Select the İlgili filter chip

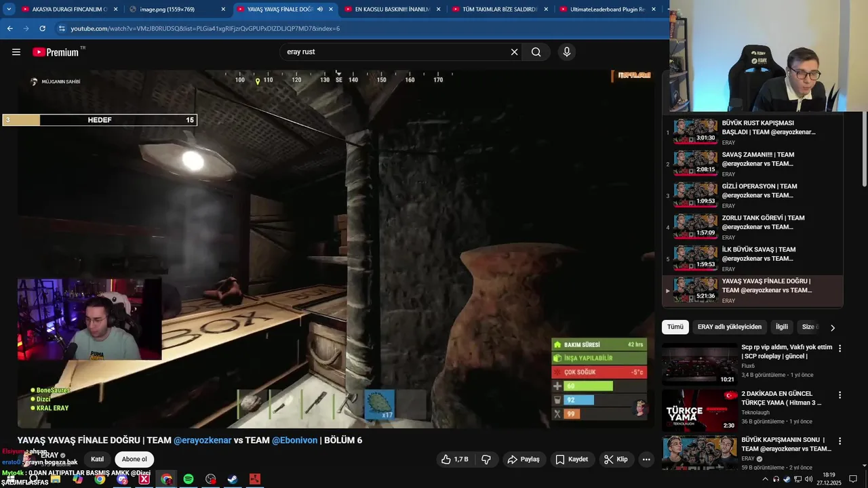pos(782,327)
